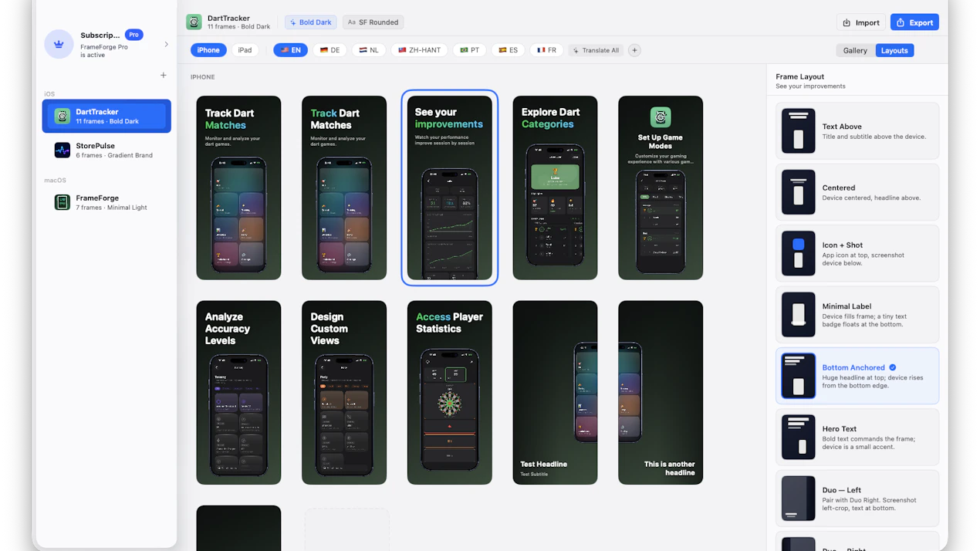The image size is (980, 551).
Task: Select the first Track Dart Matches frame
Action: tap(238, 188)
